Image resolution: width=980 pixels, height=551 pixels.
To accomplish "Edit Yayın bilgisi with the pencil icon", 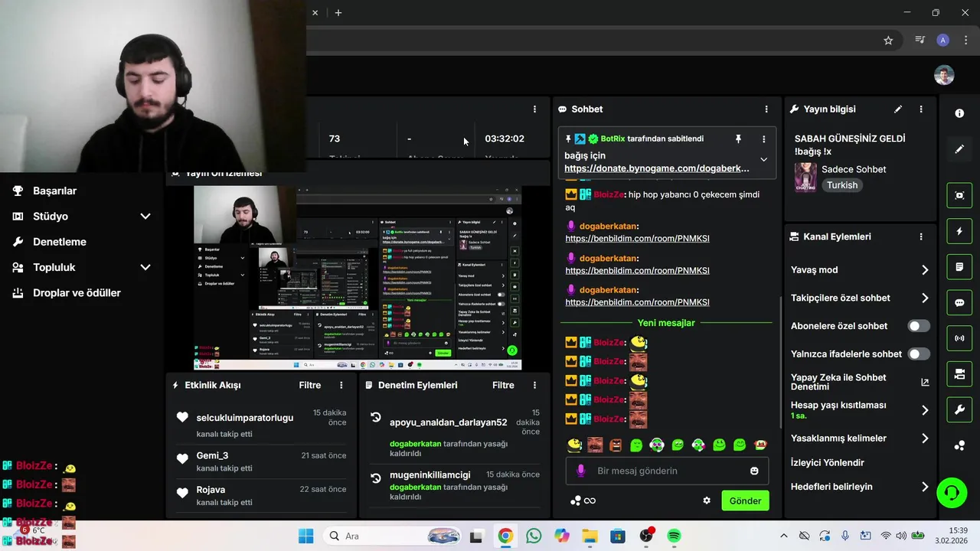I will [898, 109].
